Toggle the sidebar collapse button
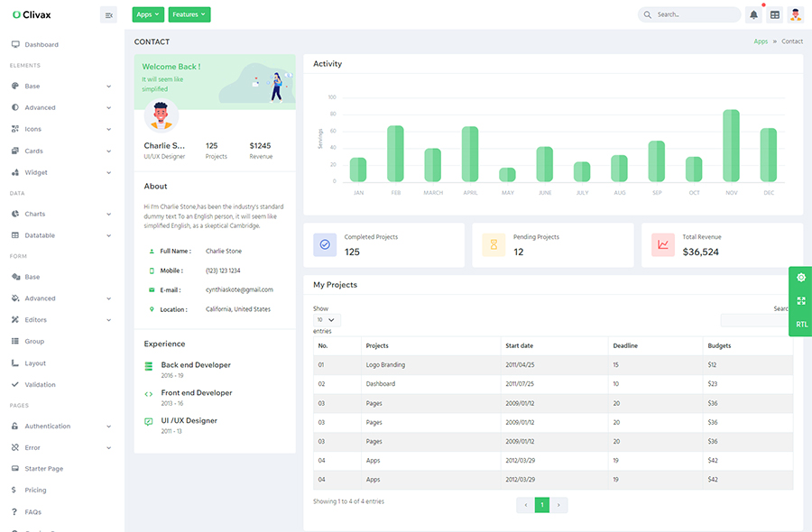Viewport: 812px width, 532px height. pos(108,14)
